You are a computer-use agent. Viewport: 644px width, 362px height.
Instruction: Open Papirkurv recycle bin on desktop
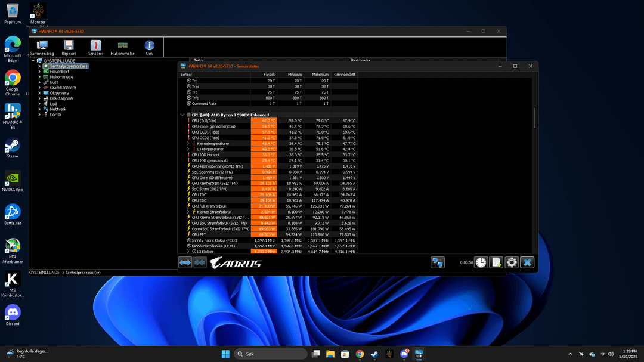[x=13, y=14]
